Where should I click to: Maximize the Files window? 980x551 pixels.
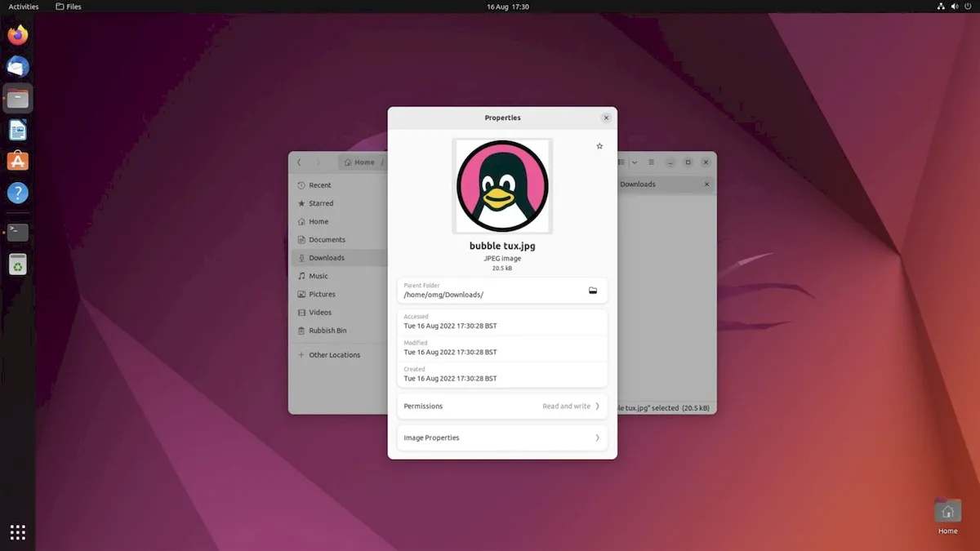click(688, 162)
